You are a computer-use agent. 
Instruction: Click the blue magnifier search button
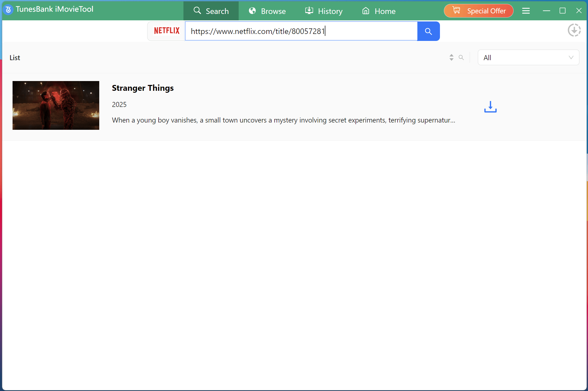(x=428, y=31)
